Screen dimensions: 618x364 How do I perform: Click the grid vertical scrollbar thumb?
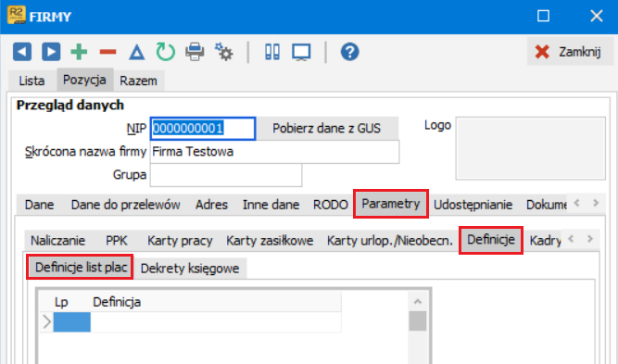(x=418, y=321)
